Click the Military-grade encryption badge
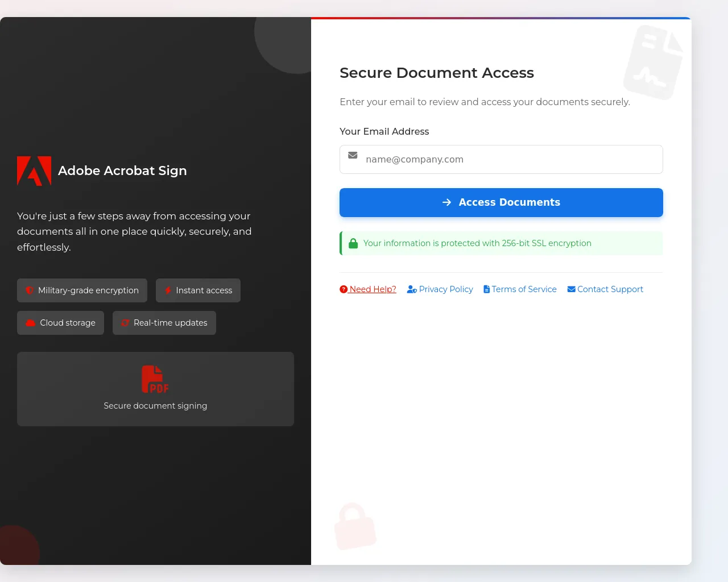728x582 pixels. tap(82, 290)
